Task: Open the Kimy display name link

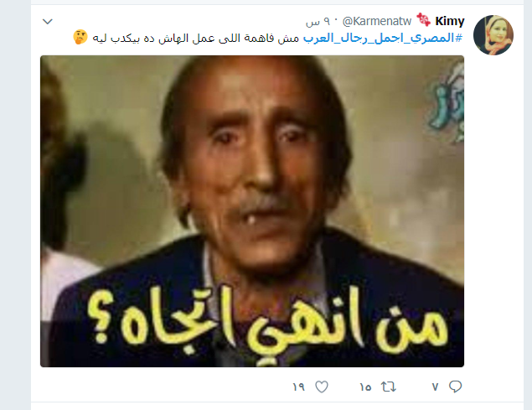Action: coord(450,21)
